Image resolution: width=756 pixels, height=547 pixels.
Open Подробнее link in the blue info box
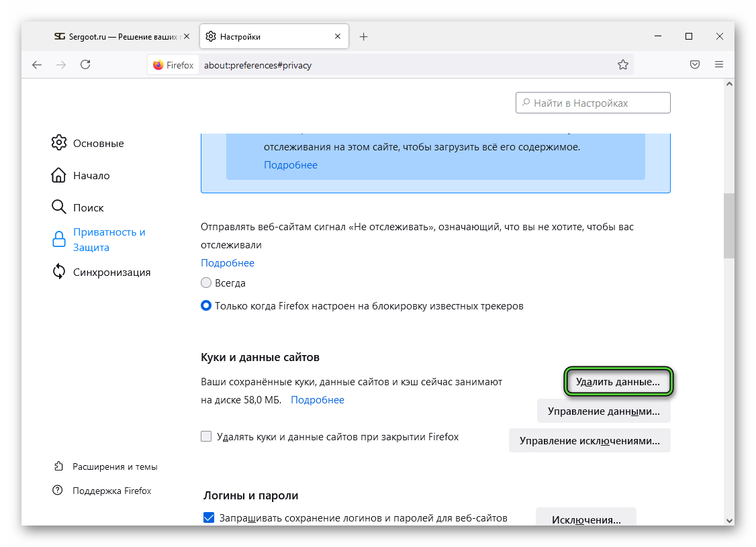290,165
